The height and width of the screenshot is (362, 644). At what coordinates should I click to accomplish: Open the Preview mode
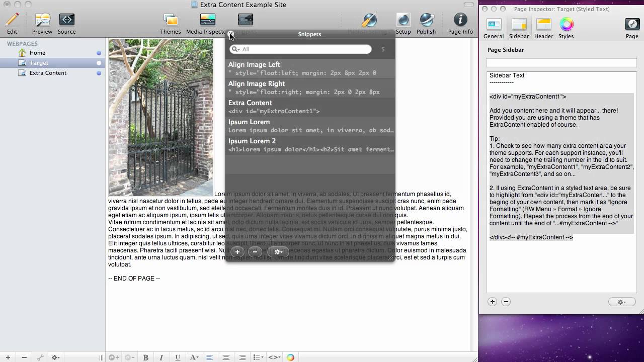click(42, 24)
